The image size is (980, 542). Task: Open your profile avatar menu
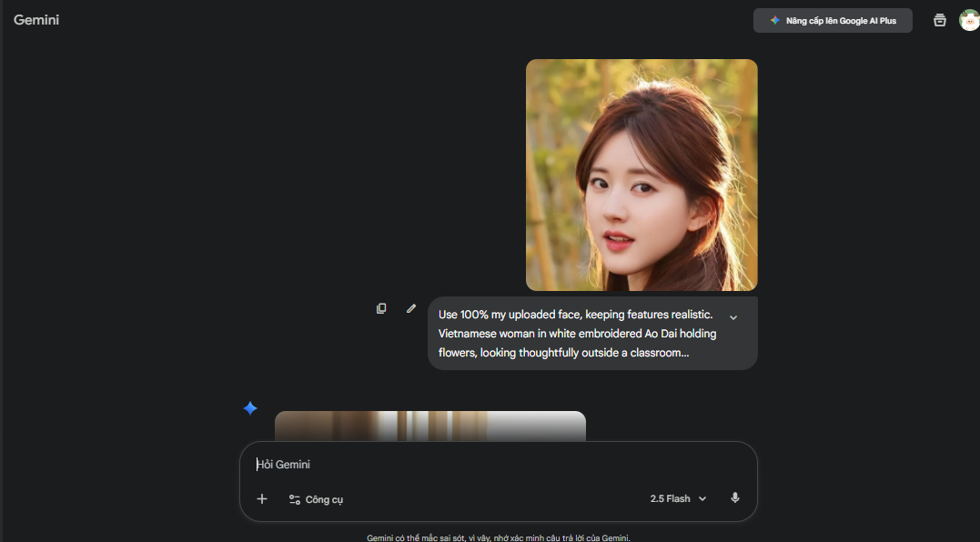coord(970,19)
